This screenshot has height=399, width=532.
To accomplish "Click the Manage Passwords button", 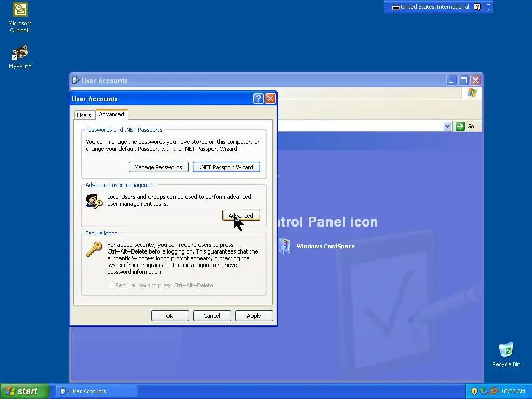I will pos(158,167).
